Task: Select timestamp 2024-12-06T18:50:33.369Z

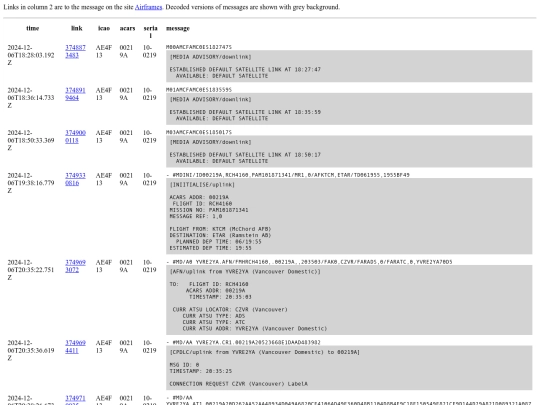Action: 31,140
